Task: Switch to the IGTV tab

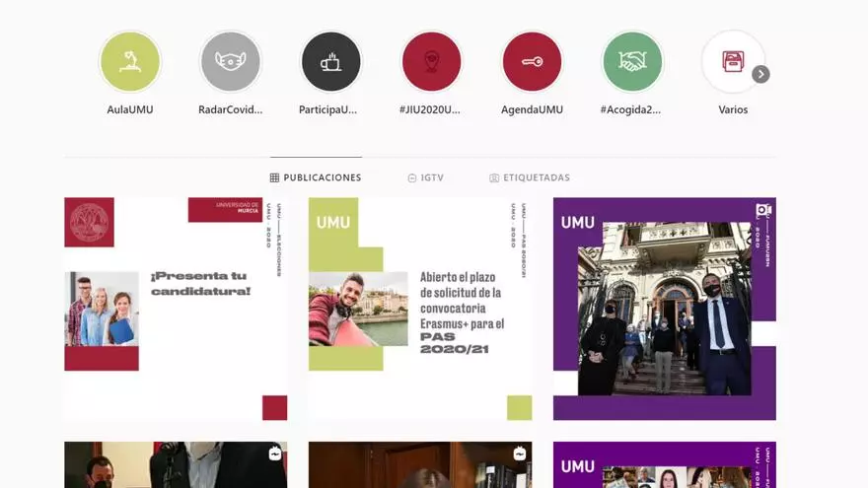Action: (425, 177)
